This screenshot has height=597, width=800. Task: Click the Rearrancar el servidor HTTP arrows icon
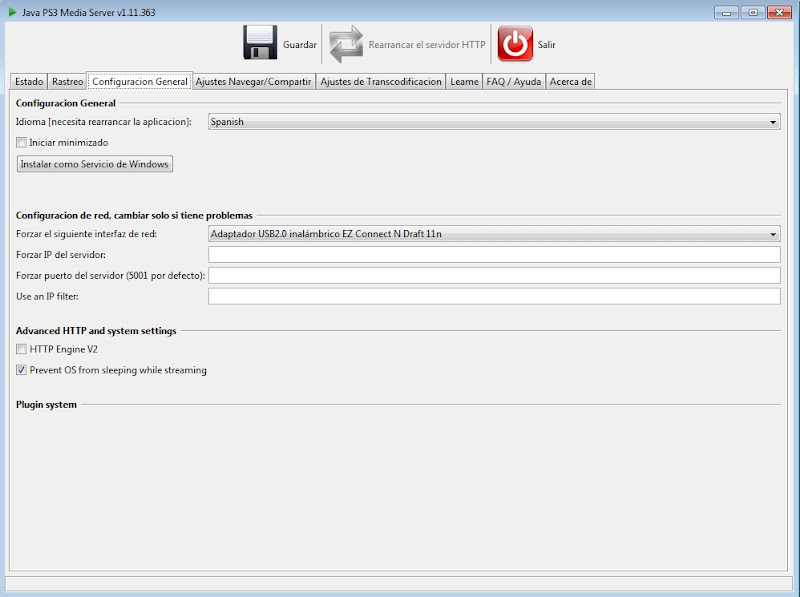tap(346, 44)
